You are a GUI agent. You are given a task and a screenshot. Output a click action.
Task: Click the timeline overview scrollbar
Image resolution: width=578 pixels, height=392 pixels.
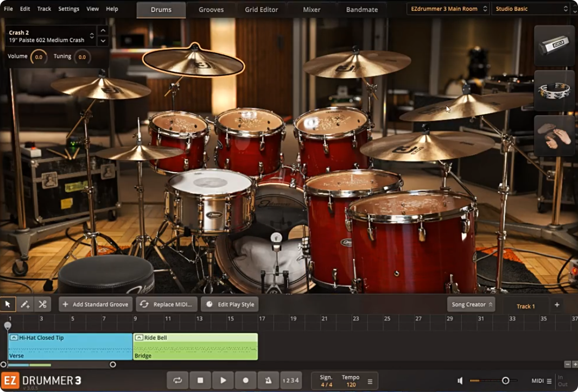pos(58,365)
